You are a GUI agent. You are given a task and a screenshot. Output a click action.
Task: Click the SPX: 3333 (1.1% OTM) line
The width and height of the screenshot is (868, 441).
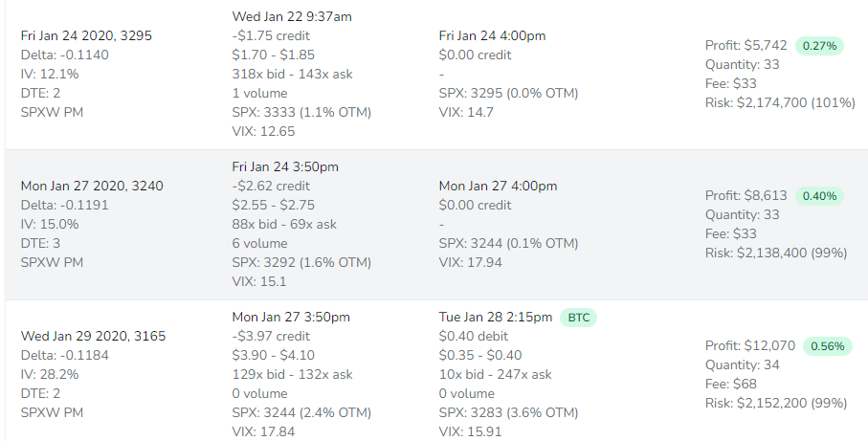point(301,112)
